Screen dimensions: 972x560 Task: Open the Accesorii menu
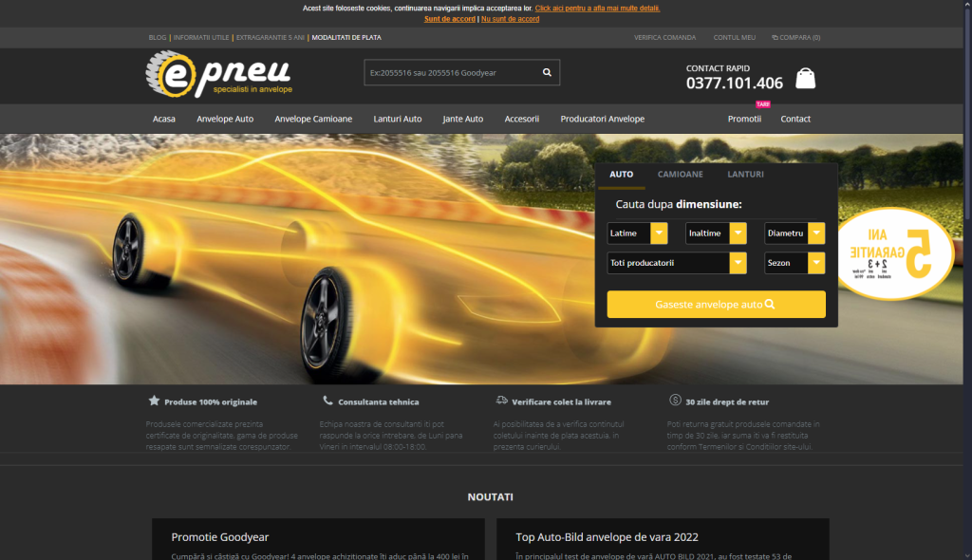[x=521, y=119]
